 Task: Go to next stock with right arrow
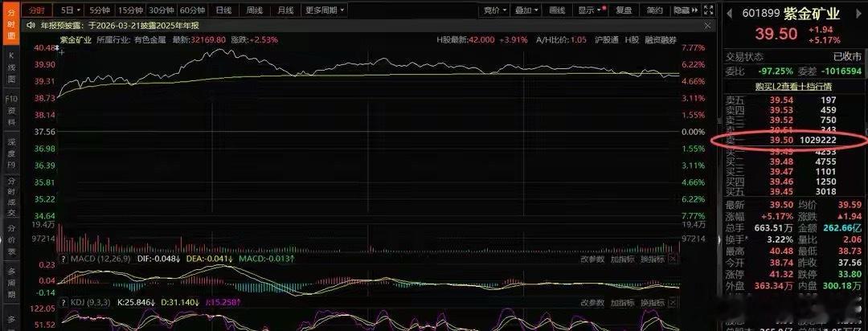click(857, 12)
